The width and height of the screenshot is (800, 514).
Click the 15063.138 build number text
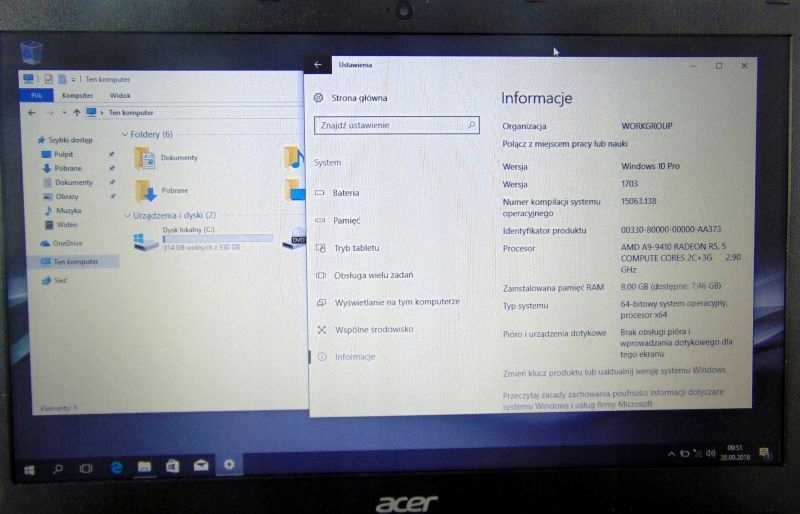pos(638,201)
